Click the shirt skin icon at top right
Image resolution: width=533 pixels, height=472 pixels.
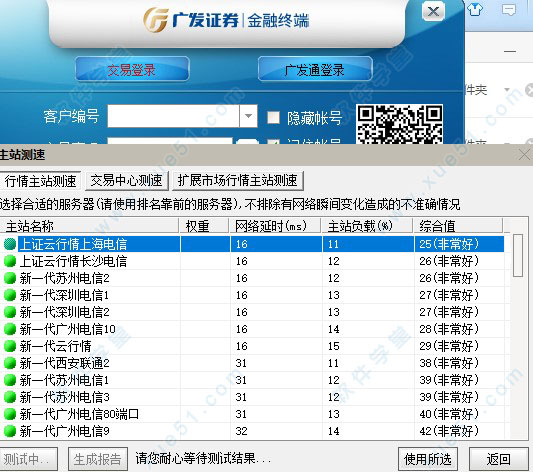[x=475, y=10]
